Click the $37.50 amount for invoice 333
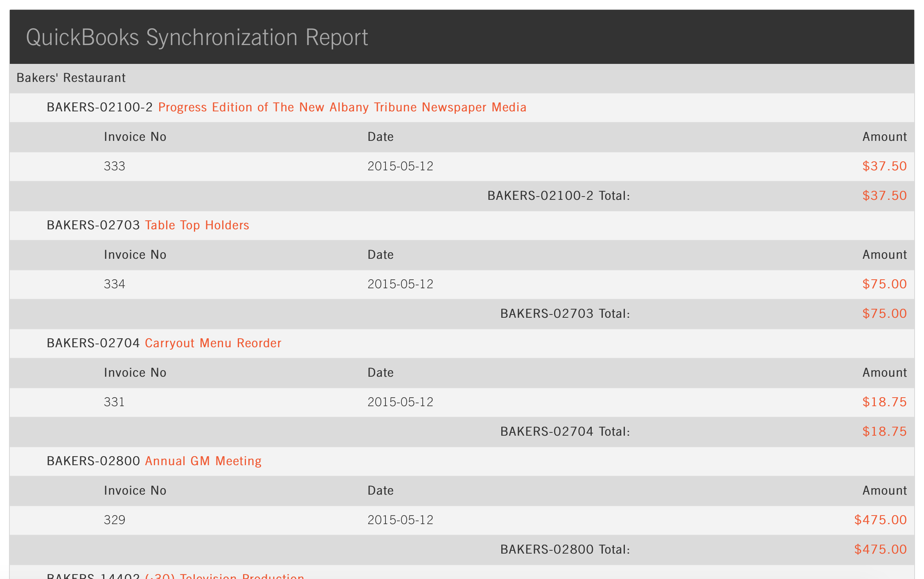Screen dimensions: 924x579 (x=884, y=166)
